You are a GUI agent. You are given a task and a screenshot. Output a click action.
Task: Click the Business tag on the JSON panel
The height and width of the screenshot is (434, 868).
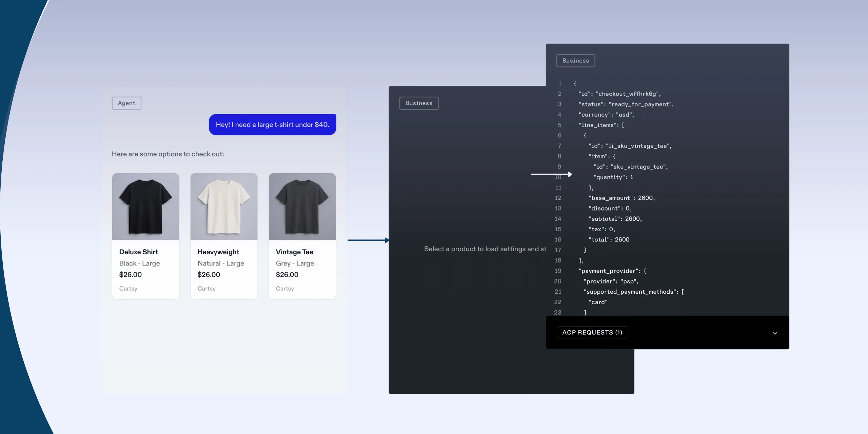coord(575,61)
